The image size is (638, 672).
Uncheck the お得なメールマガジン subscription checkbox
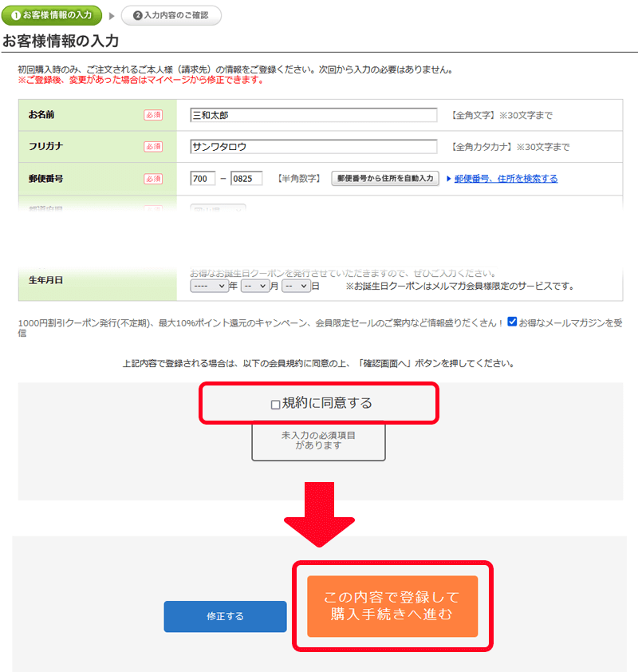click(512, 322)
